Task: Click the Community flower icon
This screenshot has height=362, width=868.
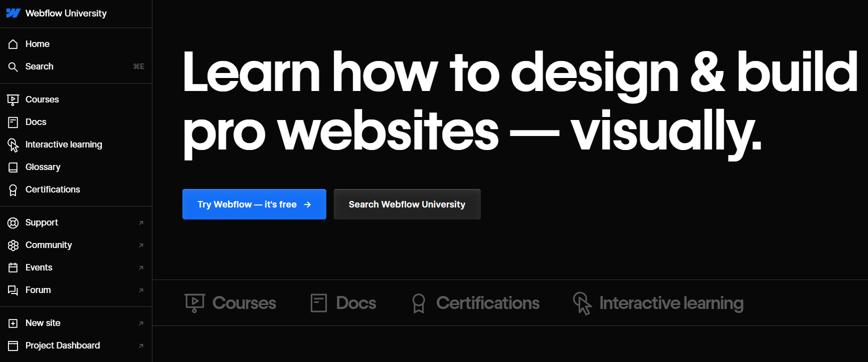Action: coord(13,245)
